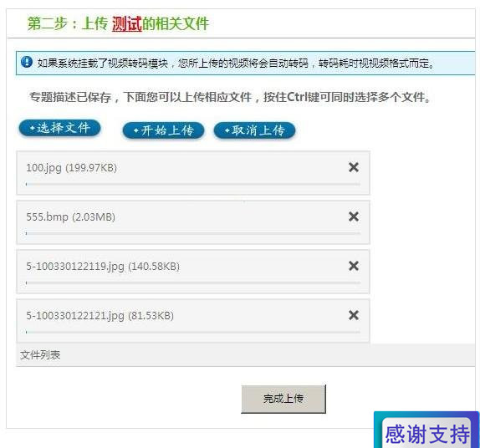Remove 555.bmp using its X icon
This screenshot has width=480, height=448.
pyautogui.click(x=354, y=216)
